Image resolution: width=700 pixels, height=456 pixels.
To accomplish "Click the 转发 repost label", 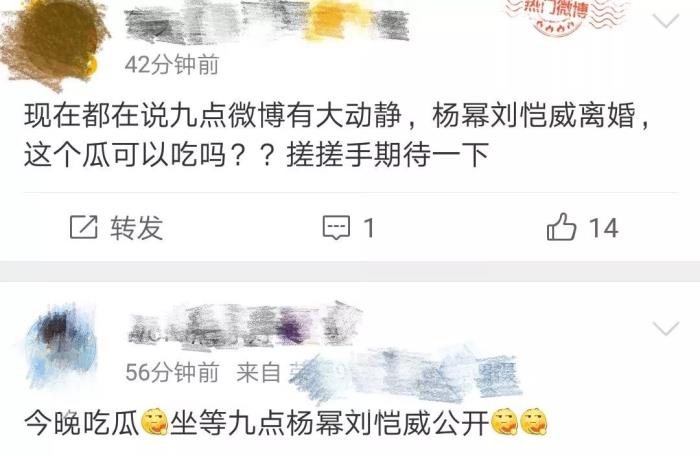I will point(137,227).
